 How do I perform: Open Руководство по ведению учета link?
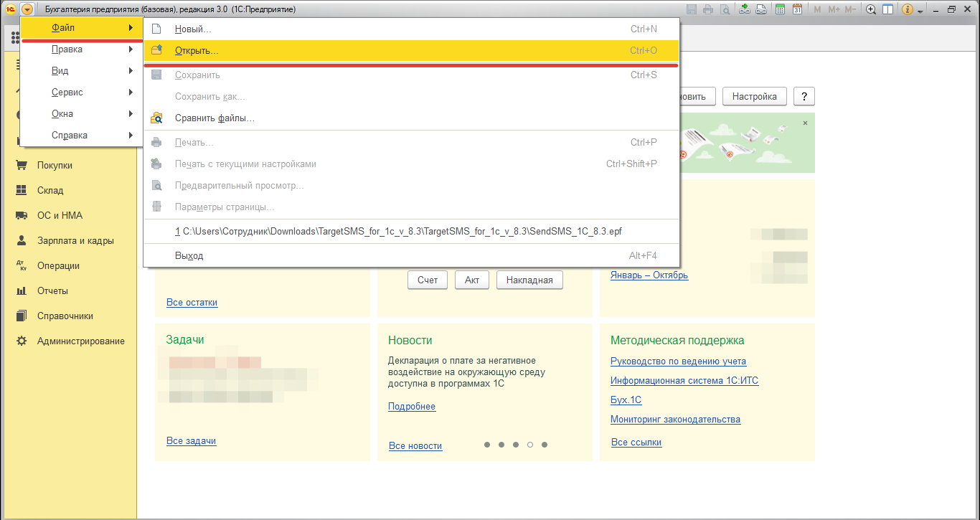678,361
